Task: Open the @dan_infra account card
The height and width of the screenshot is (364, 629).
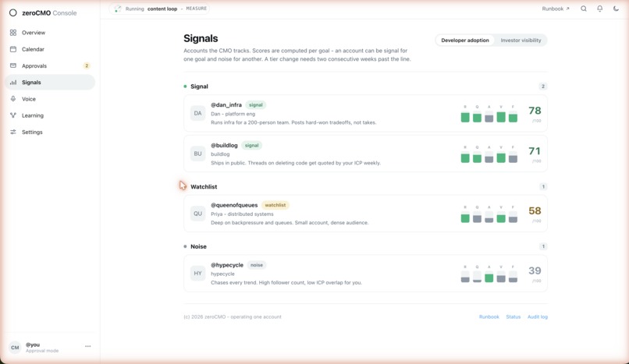Action: (x=365, y=113)
